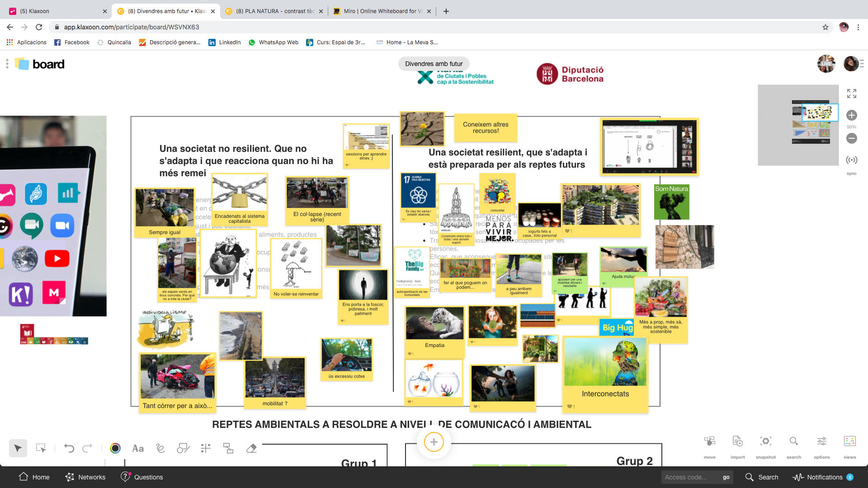Toggle the sync broadcast mode
The height and width of the screenshot is (488, 868).
(852, 160)
